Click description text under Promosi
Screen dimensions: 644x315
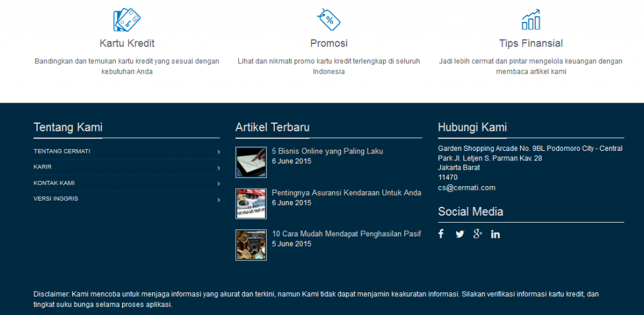[328, 66]
